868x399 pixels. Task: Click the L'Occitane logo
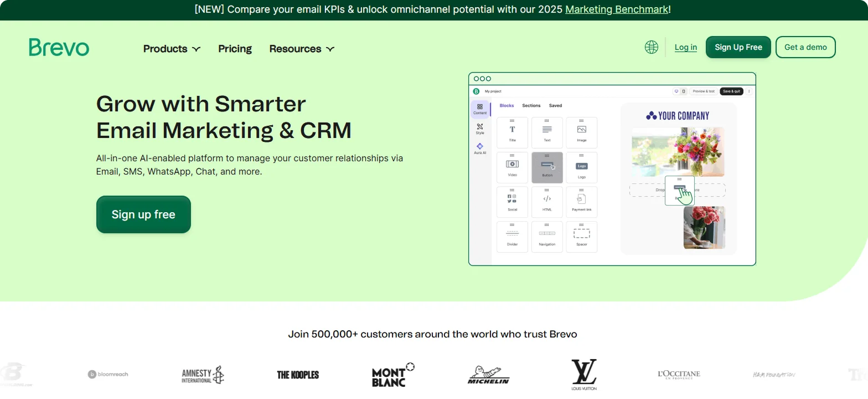(679, 375)
